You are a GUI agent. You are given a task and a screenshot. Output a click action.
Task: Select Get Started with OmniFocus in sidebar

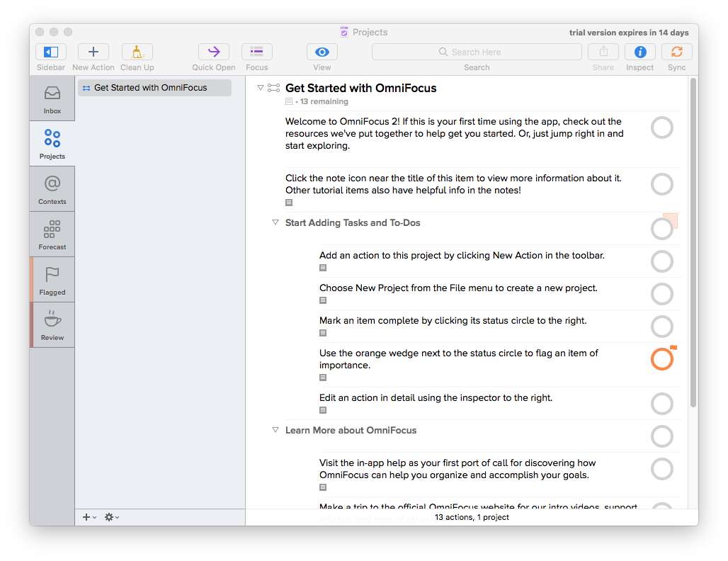pos(151,88)
